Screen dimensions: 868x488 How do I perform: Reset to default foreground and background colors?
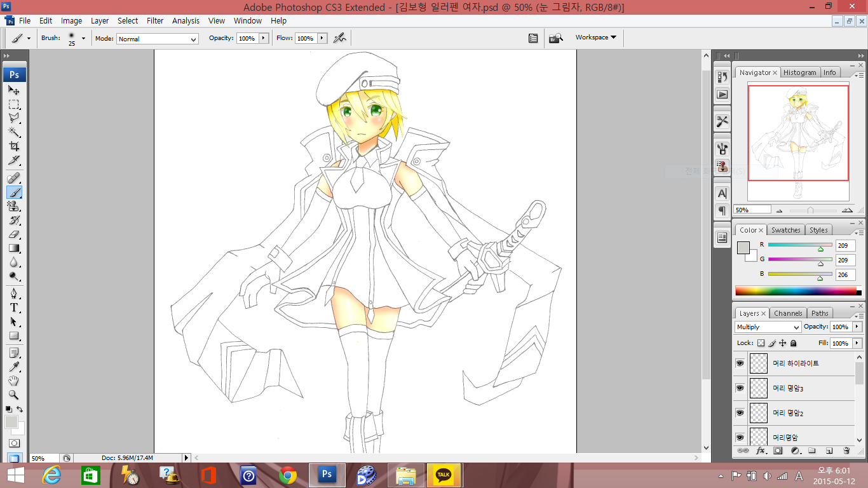pyautogui.click(x=9, y=409)
